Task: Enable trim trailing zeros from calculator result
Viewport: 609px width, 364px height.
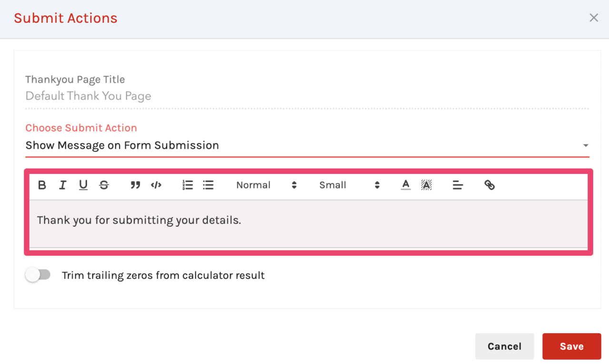Action: coord(38,275)
